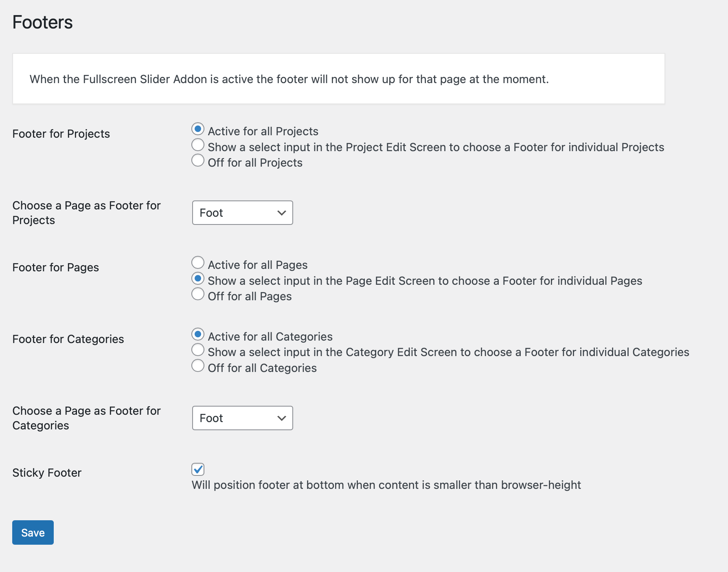Click the sticky footer browser-height description text
This screenshot has width=728, height=572.
click(x=386, y=485)
